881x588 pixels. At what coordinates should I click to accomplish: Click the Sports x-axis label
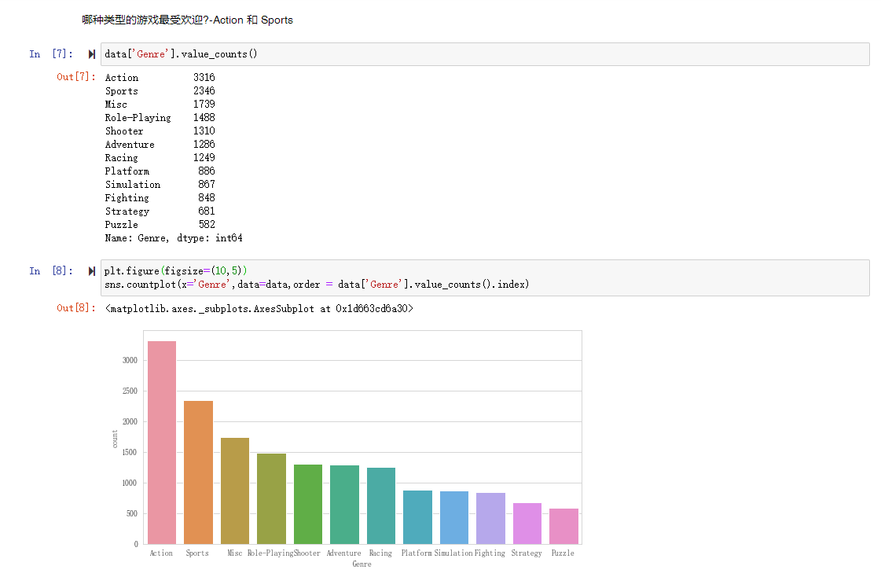click(x=197, y=553)
